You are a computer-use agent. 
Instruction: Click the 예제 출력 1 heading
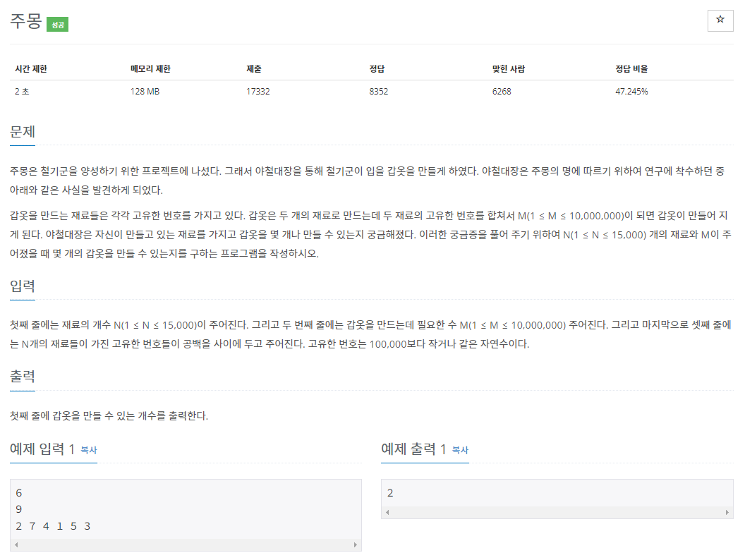(x=413, y=449)
